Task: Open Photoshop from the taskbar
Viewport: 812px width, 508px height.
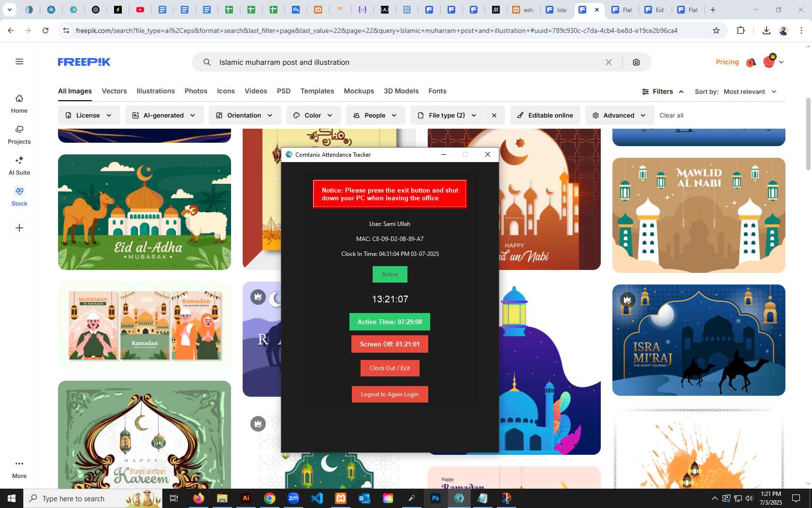Action: [435, 498]
